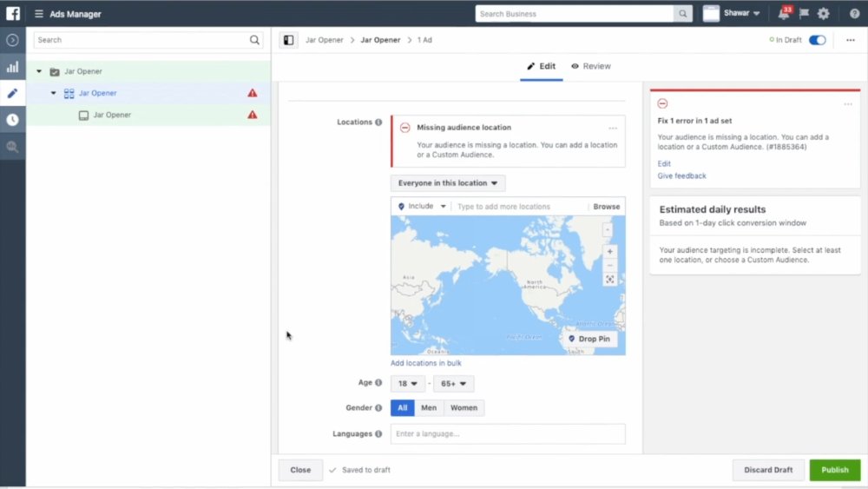Viewport: 868px width, 489px height.
Task: Open the notifications bell
Action: [x=784, y=13]
